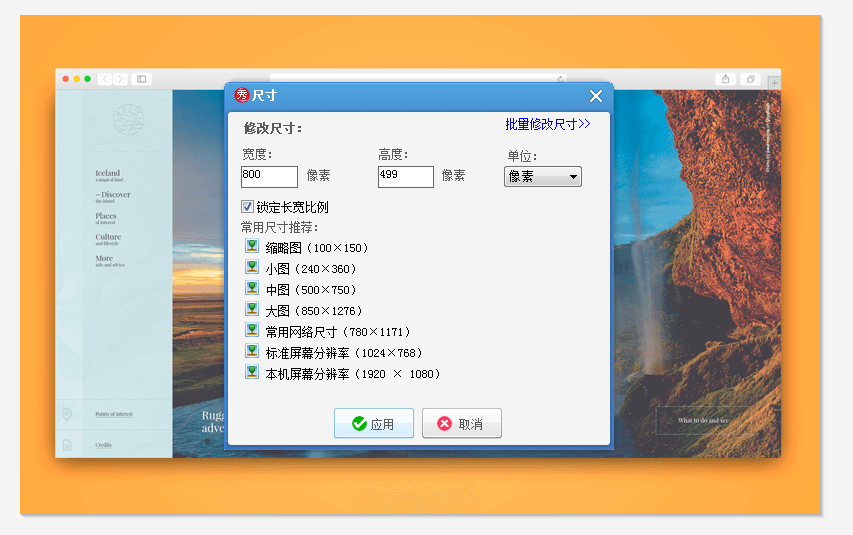Viewport: 853px width, 535px height.
Task: Click the circular Iceland logo in sidebar
Action: coord(128,119)
